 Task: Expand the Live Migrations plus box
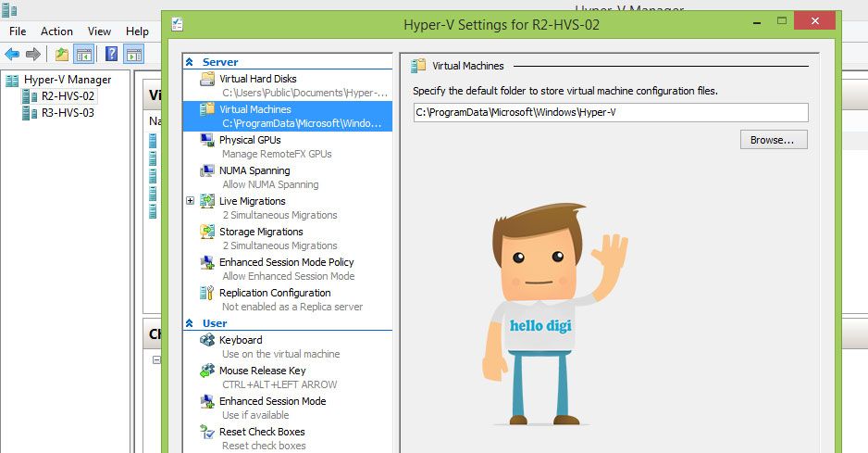point(190,201)
